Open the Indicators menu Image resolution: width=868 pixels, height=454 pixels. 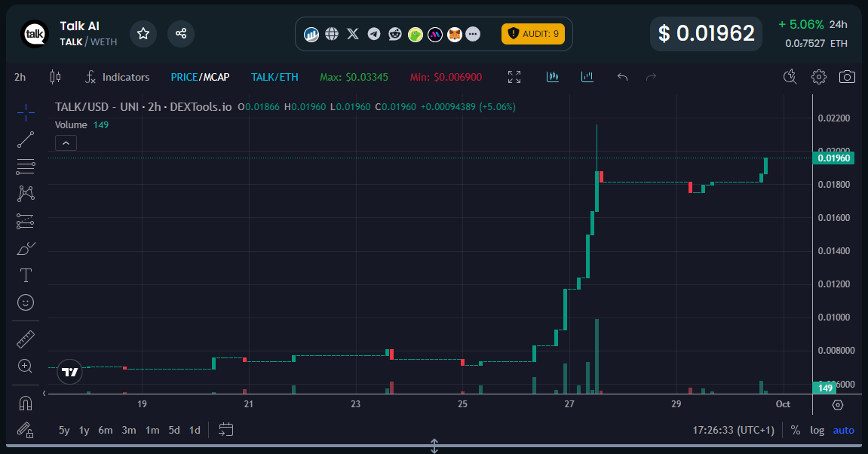(118, 77)
